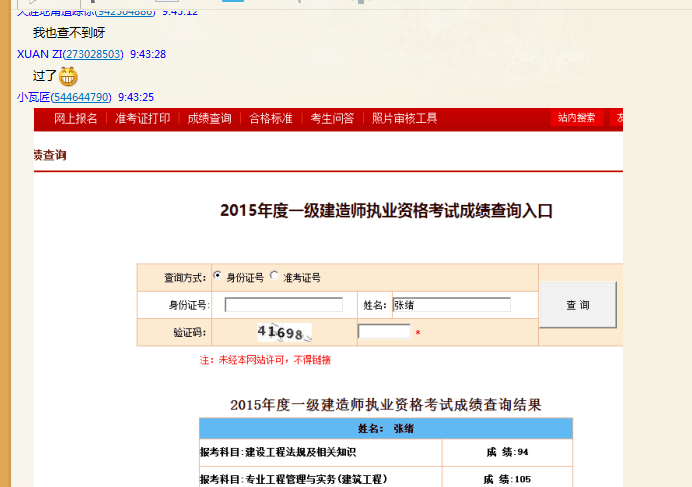Viewport: 692px width, 487px height.
Task: Select the 身份证号 radio option
Action: (x=218, y=276)
